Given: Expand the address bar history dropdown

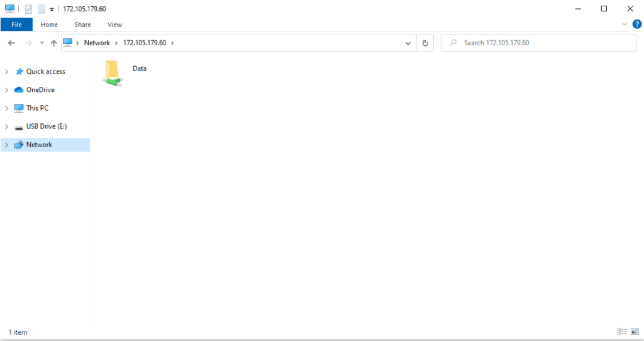Looking at the screenshot, I should (408, 43).
